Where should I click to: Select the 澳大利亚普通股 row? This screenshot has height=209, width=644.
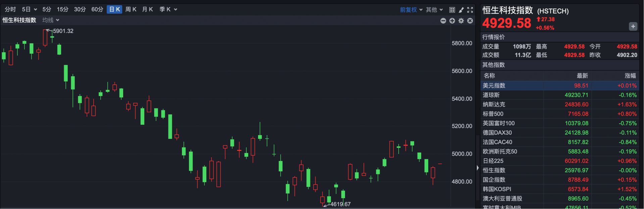point(560,199)
